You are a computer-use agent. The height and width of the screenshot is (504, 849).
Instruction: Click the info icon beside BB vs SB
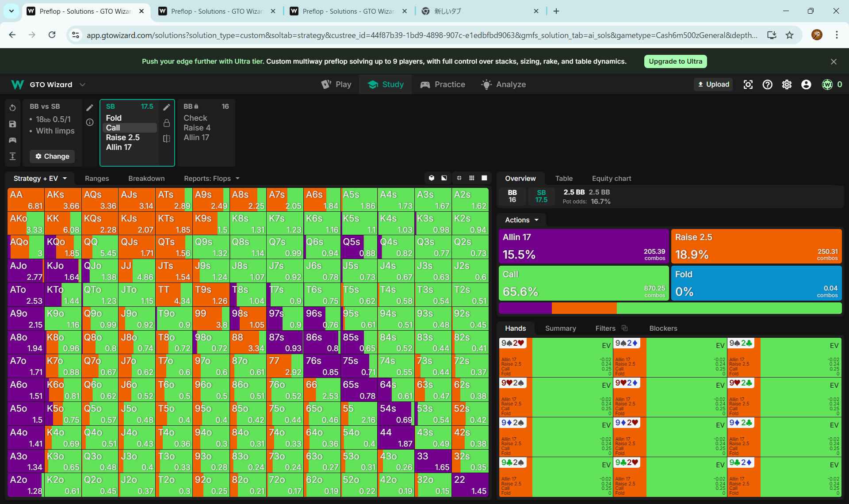pyautogui.click(x=90, y=122)
